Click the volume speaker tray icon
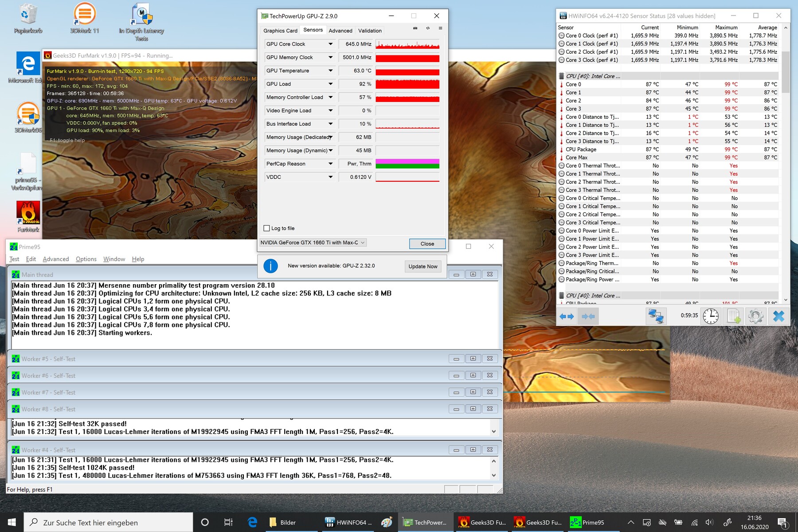 click(x=709, y=522)
